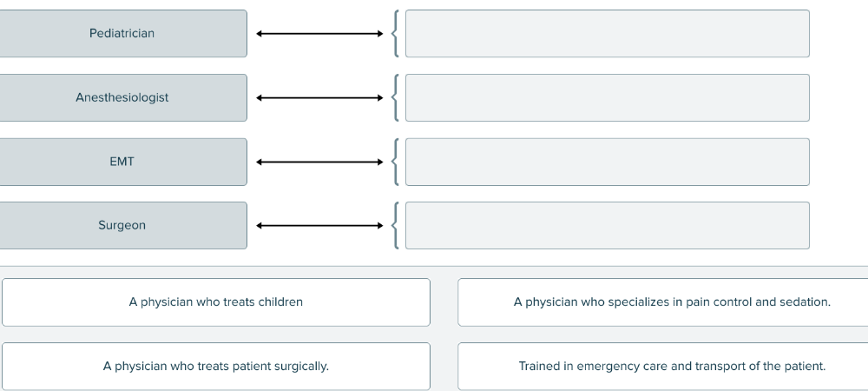Viewport: 868px width, 391px height.
Task: Click the empty answer slot for Pediatrician
Action: pos(607,34)
